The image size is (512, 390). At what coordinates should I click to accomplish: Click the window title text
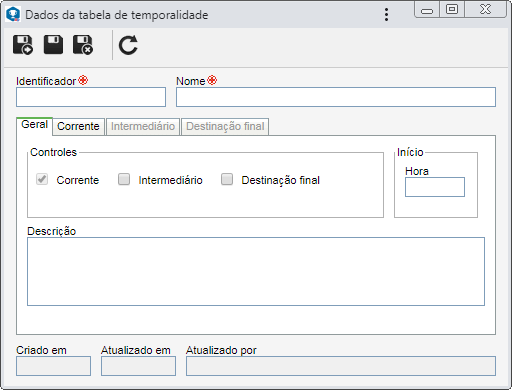(x=117, y=15)
